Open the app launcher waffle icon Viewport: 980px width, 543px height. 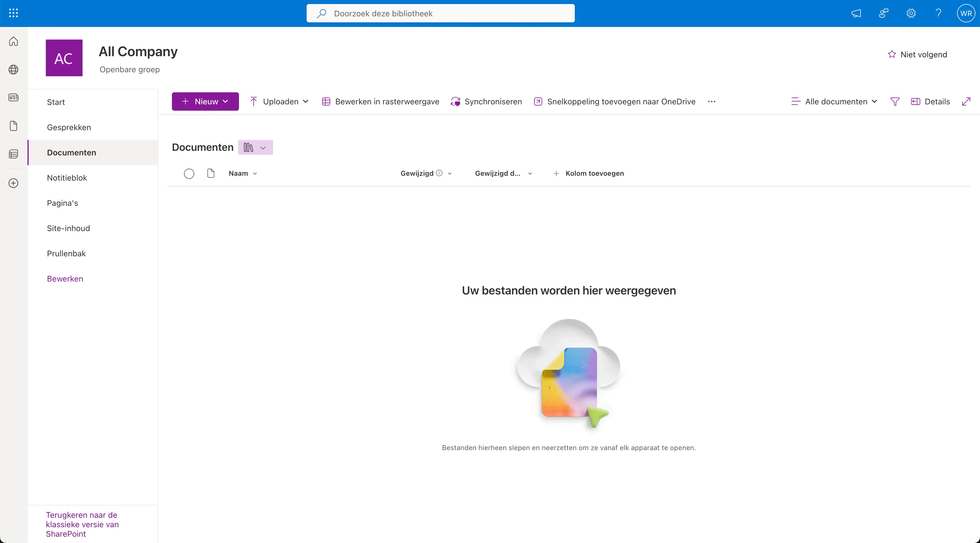coord(13,13)
